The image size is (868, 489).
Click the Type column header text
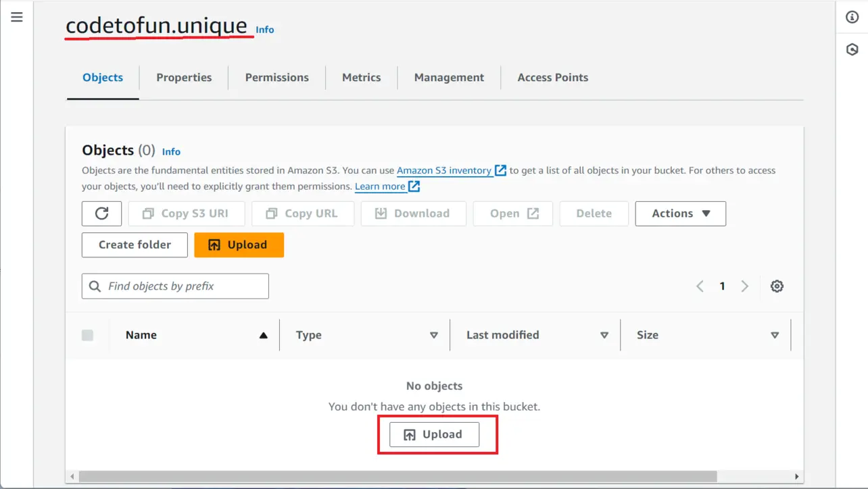coord(309,335)
